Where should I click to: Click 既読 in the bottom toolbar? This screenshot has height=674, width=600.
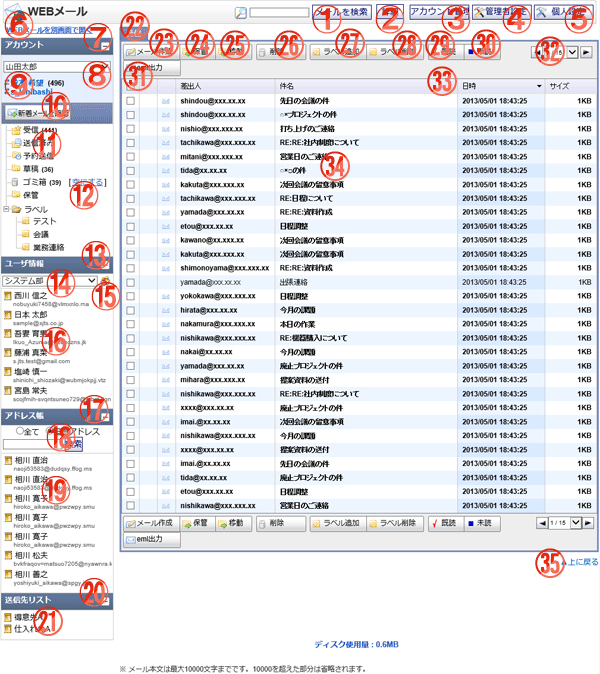(x=446, y=523)
